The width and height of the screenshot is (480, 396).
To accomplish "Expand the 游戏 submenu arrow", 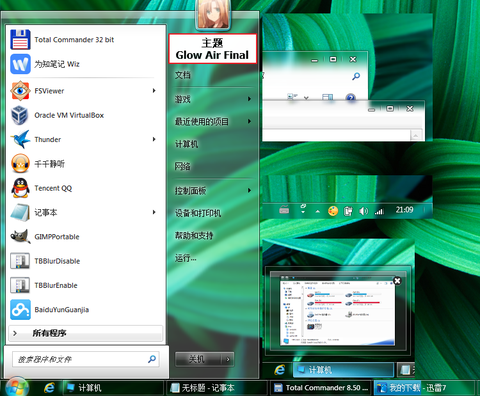I will click(249, 99).
